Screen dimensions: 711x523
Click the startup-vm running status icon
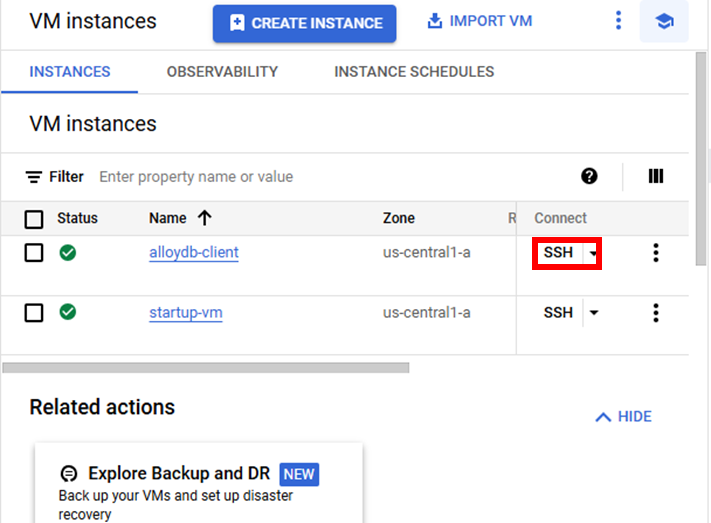(x=68, y=312)
